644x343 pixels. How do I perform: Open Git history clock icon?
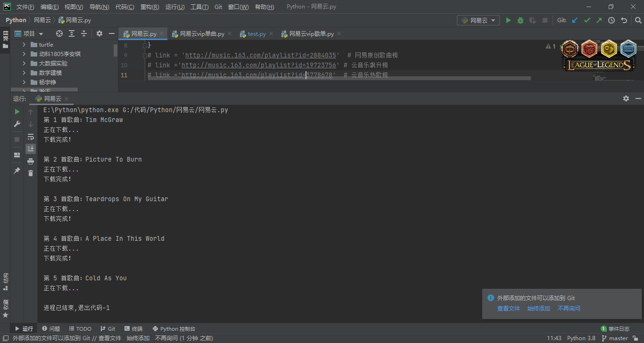pyautogui.click(x=611, y=20)
